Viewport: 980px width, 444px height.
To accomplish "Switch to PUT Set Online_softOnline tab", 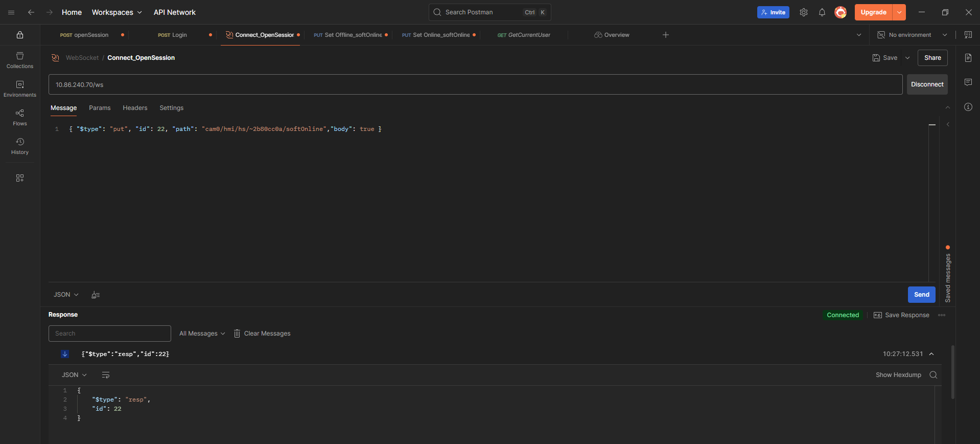I will click(x=436, y=35).
